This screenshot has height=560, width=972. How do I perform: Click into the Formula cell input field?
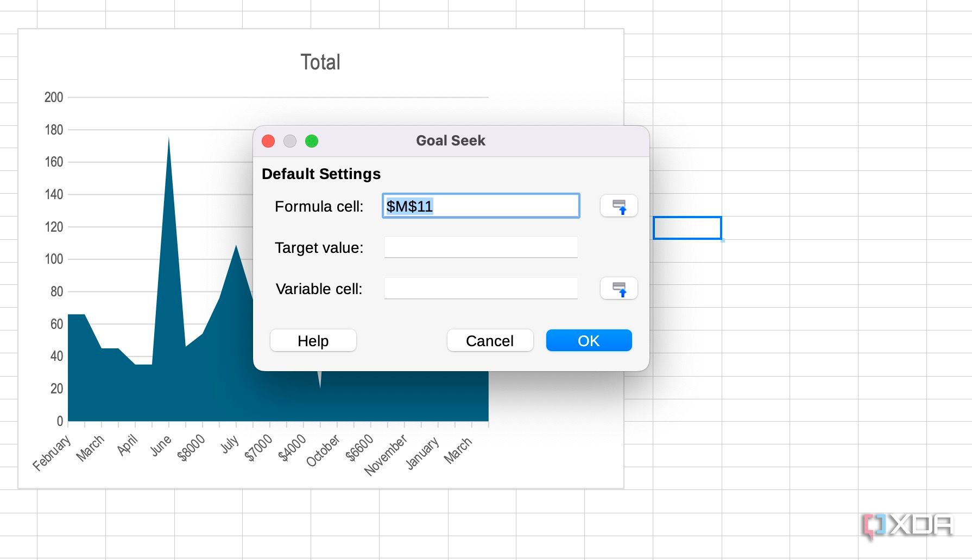481,206
